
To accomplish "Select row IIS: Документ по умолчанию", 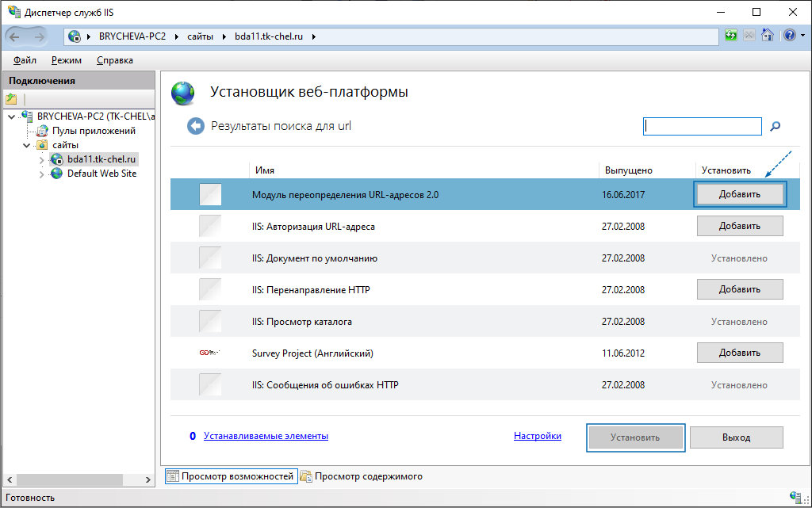I will coord(485,258).
